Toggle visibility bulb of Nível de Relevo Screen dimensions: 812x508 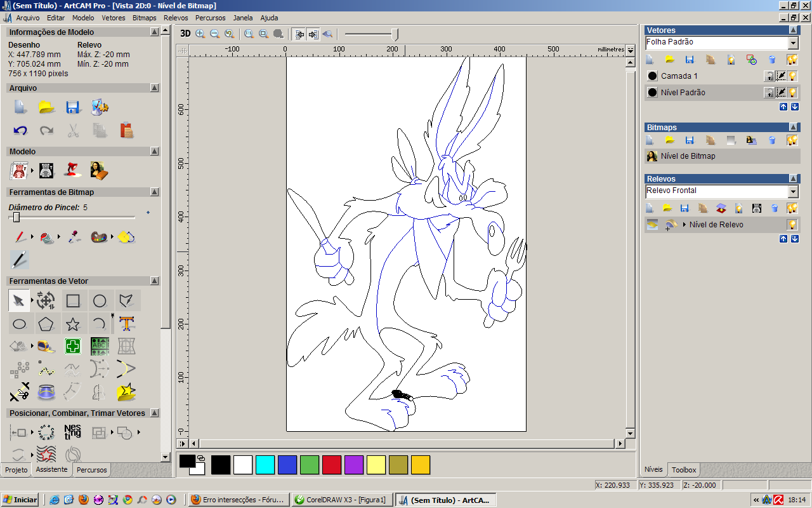(792, 225)
